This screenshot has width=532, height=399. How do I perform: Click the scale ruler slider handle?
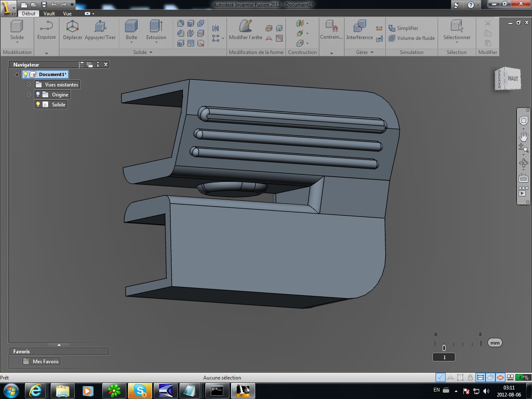coord(444,348)
